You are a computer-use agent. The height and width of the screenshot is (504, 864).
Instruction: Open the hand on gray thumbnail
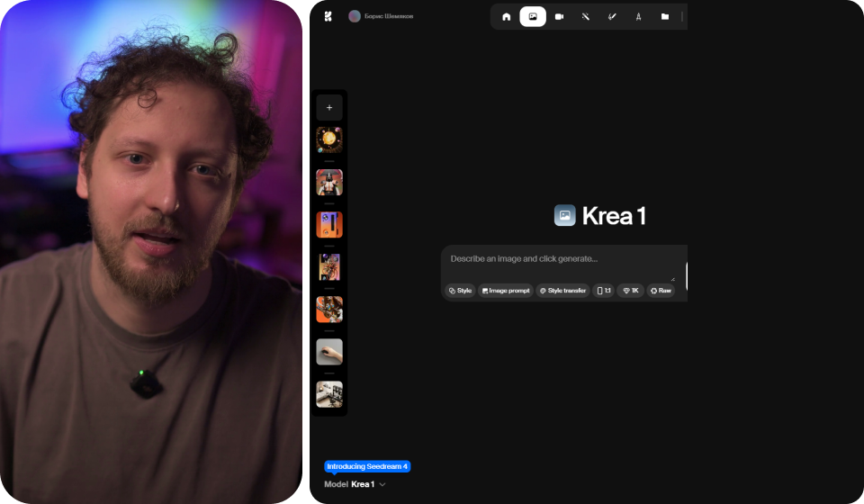pos(329,352)
